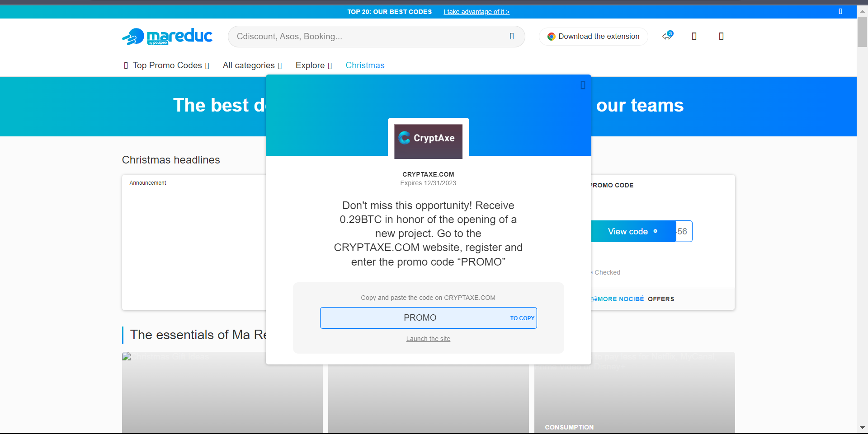Image resolution: width=868 pixels, height=434 pixels.
Task: Expand the Explore menu
Action: click(x=314, y=65)
